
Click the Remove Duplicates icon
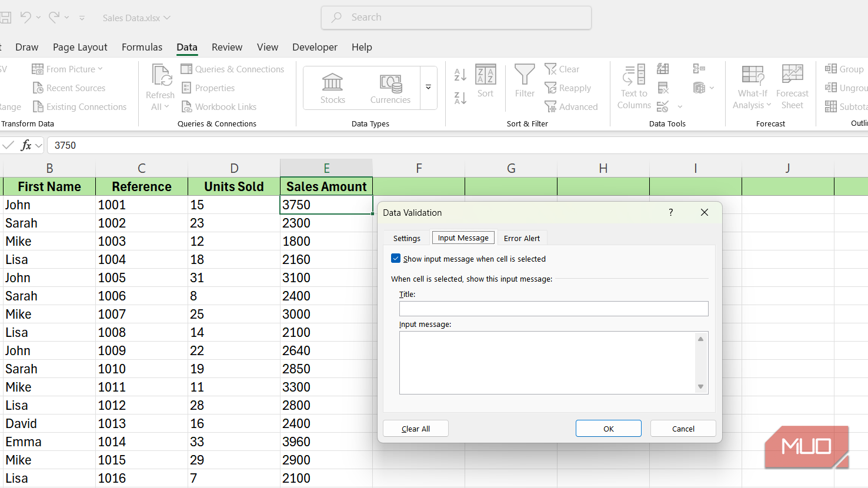point(663,88)
